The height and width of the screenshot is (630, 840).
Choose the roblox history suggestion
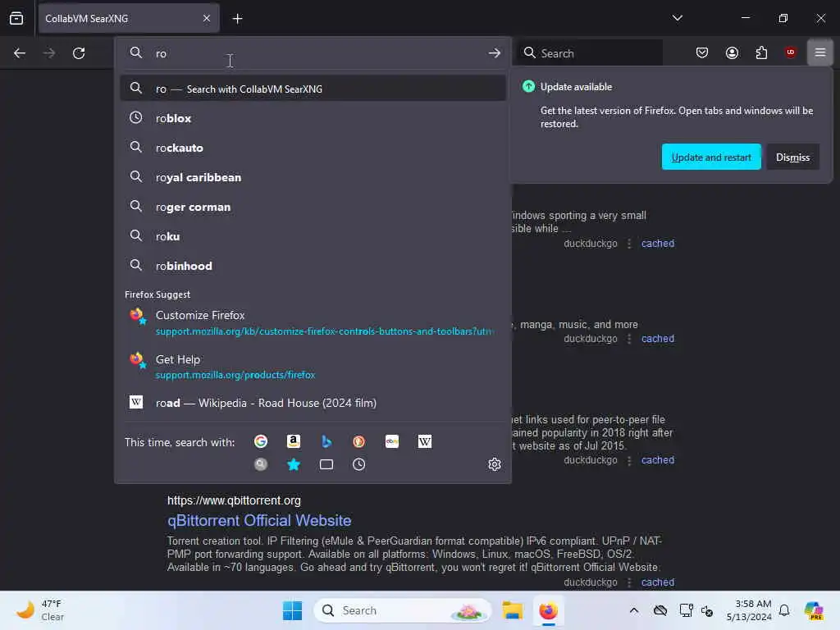click(x=313, y=118)
